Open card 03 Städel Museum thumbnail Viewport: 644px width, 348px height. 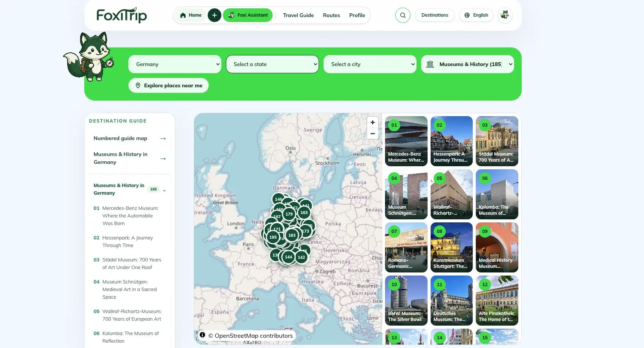click(x=497, y=141)
